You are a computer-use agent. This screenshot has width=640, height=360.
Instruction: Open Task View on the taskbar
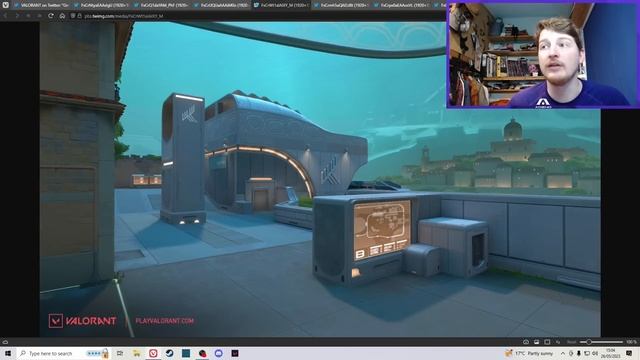[120, 353]
